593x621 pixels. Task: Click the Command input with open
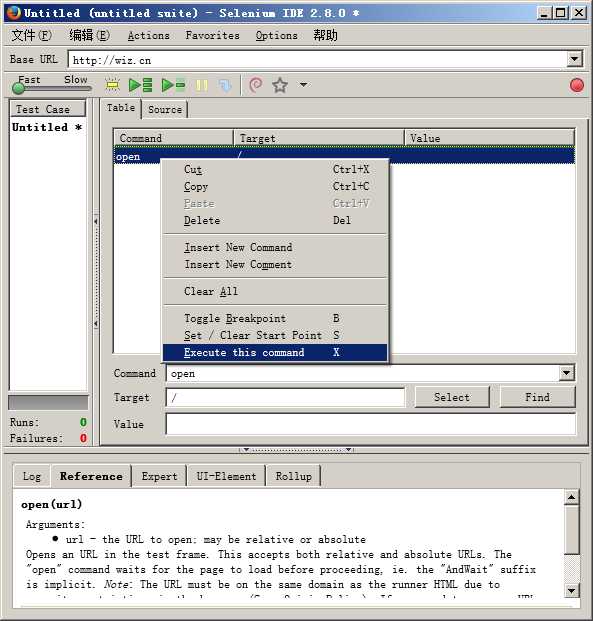[362, 373]
